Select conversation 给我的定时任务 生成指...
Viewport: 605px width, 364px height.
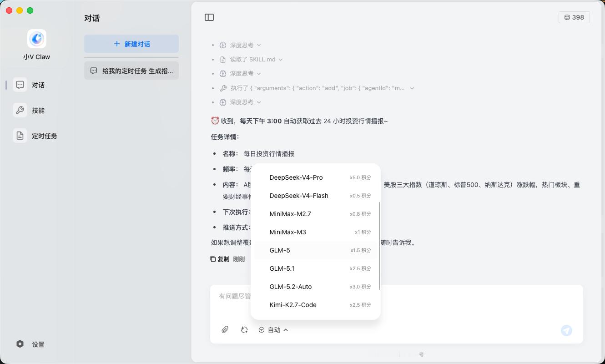click(x=131, y=71)
